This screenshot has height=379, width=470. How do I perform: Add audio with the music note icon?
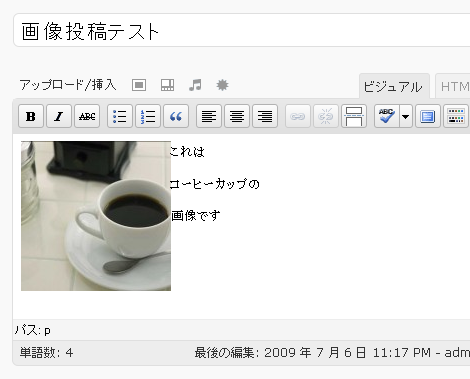pyautogui.click(x=195, y=85)
